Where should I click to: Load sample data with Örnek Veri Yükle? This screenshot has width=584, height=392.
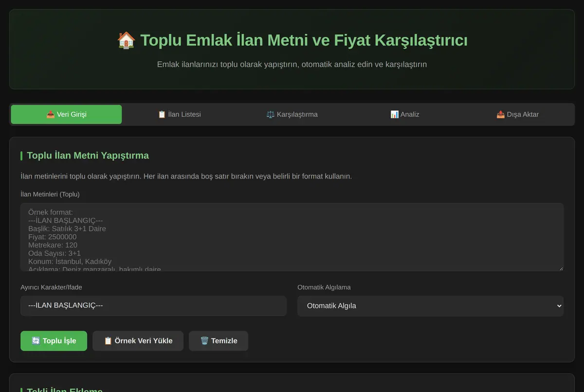coord(138,341)
